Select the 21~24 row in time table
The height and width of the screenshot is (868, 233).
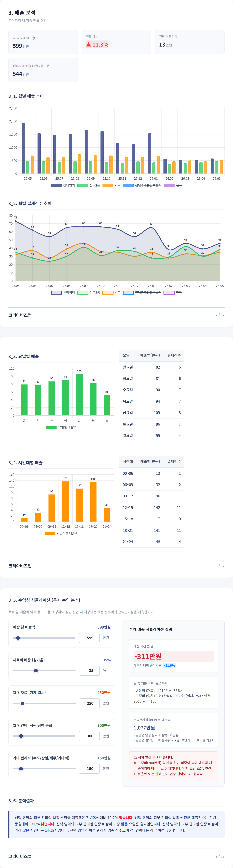(x=152, y=542)
